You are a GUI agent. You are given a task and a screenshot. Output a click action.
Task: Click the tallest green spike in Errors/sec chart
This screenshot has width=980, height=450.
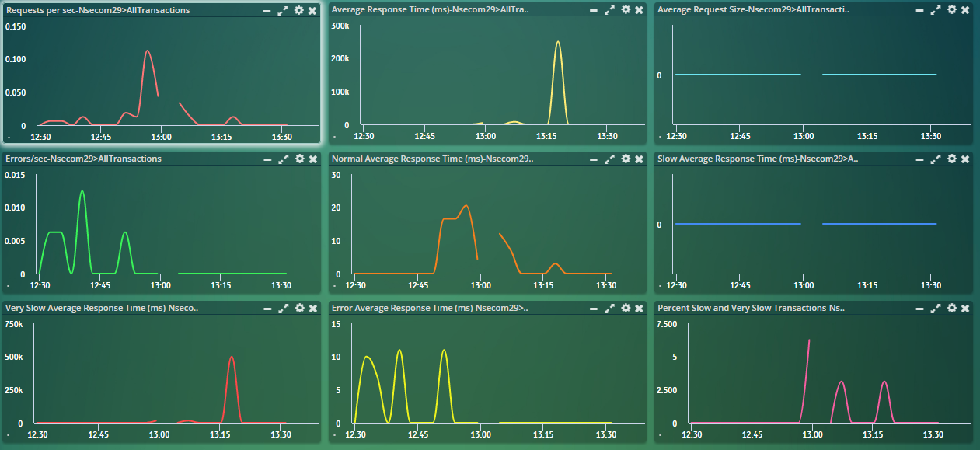point(82,192)
